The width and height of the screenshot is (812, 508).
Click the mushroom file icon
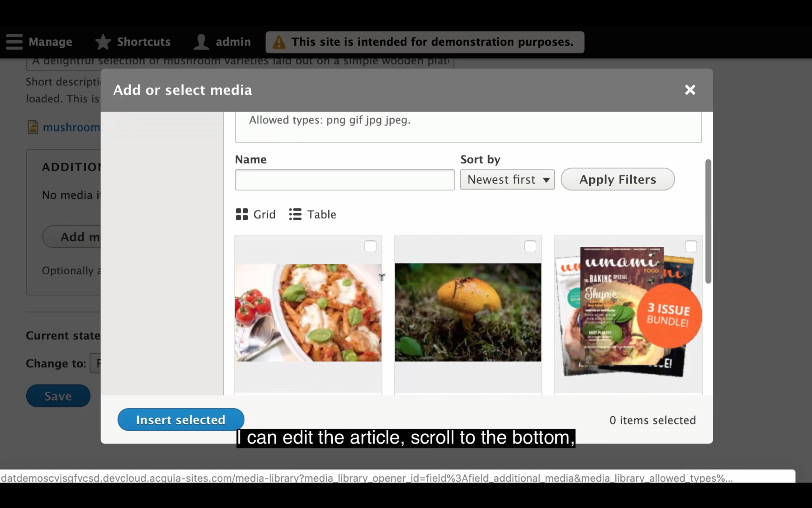pyautogui.click(x=33, y=127)
